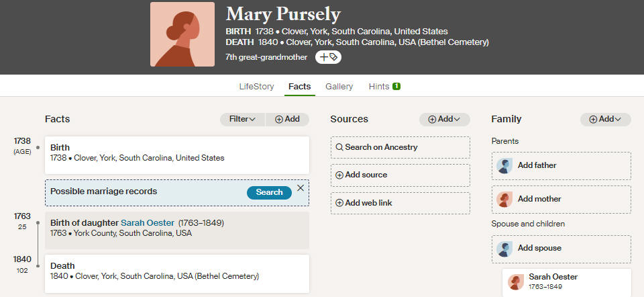Click the Add mother avatar icon
The image size is (644, 297).
click(504, 199)
